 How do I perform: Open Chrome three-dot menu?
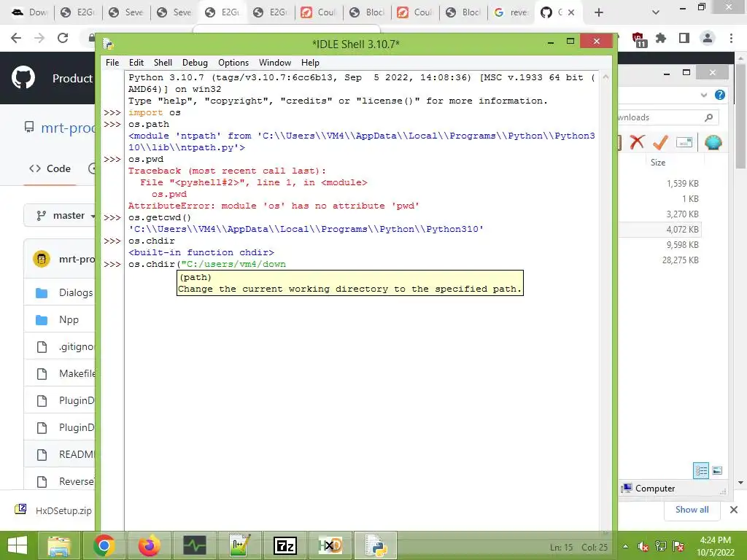pyautogui.click(x=731, y=38)
